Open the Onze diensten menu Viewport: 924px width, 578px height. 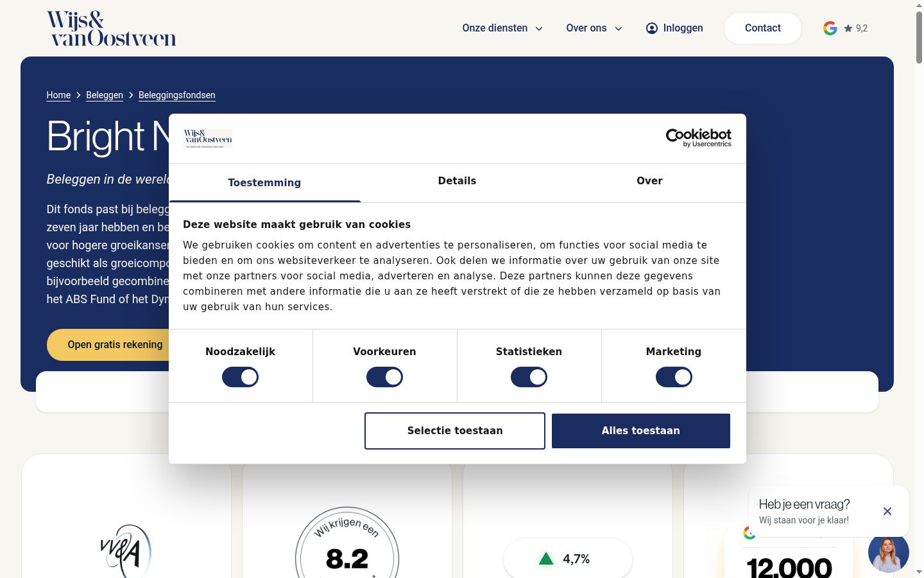502,28
